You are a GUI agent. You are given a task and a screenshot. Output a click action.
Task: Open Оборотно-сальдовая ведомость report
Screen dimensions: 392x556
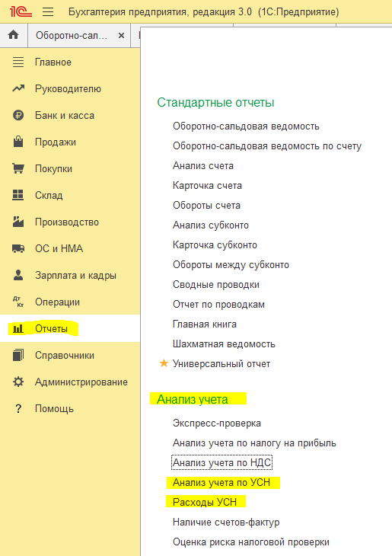pyautogui.click(x=246, y=126)
